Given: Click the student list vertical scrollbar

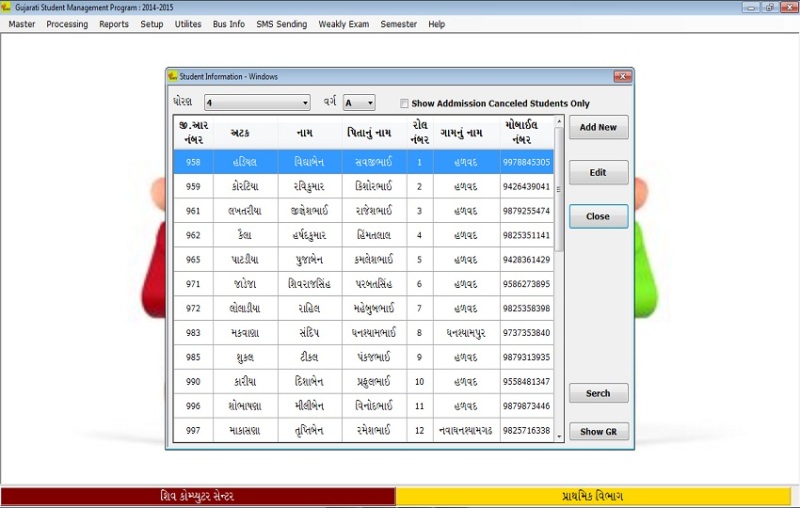Looking at the screenshot, I should 559,300.
